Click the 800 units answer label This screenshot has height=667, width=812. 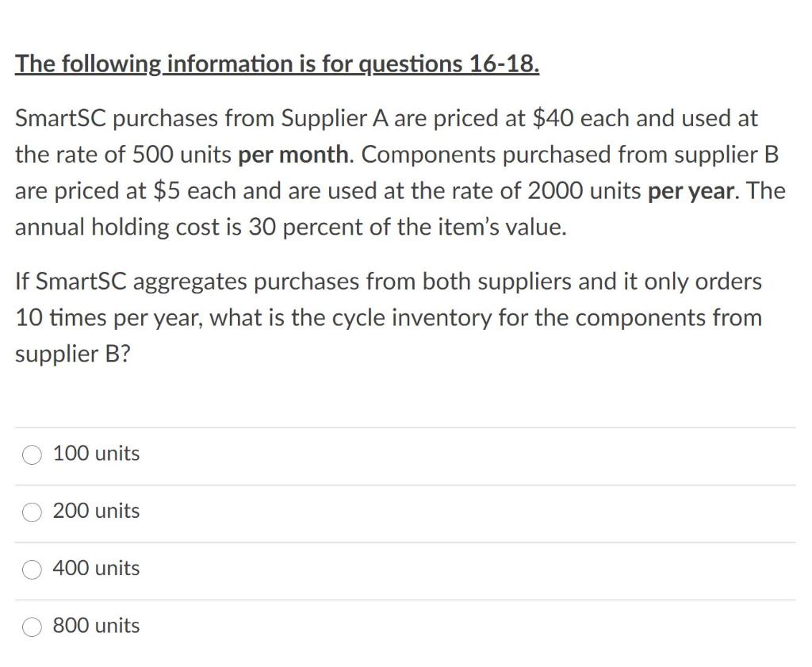[96, 626]
